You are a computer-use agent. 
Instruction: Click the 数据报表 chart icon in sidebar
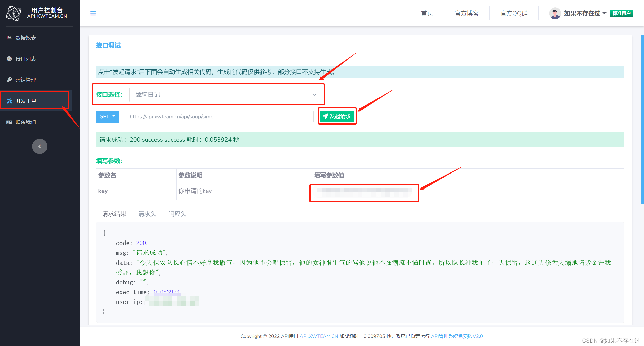pos(9,38)
